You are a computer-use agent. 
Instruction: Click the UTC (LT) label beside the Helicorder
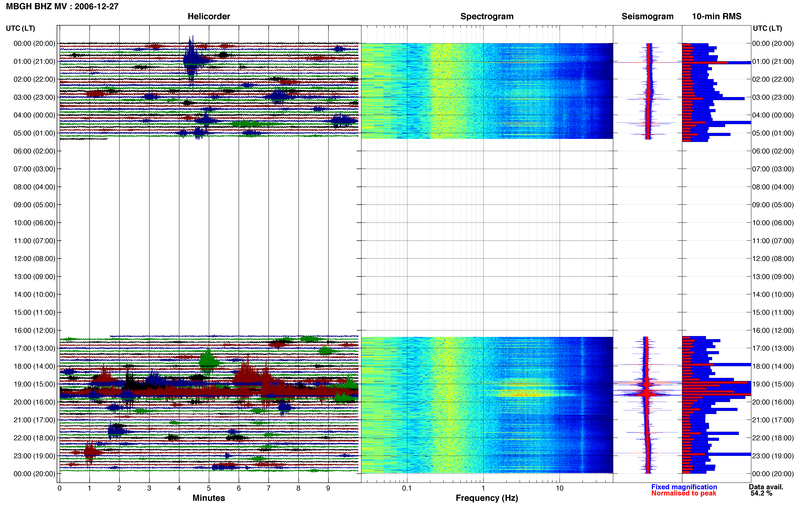point(20,28)
